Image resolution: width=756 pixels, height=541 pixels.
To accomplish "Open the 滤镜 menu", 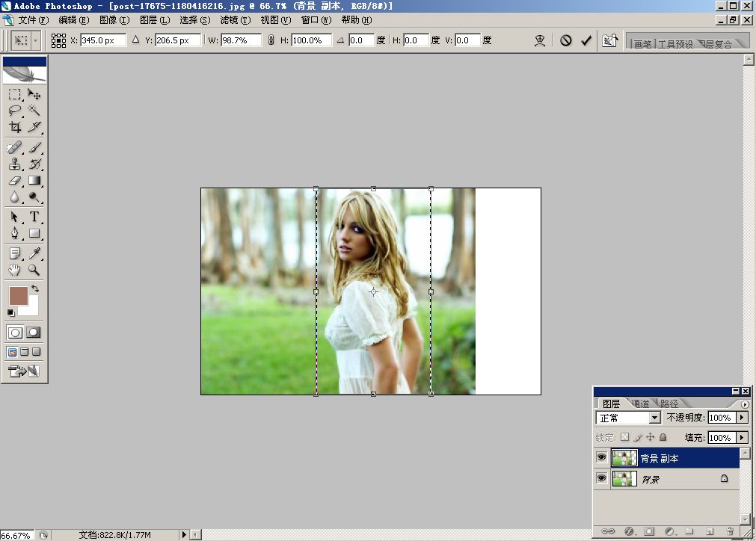I will 234,20.
